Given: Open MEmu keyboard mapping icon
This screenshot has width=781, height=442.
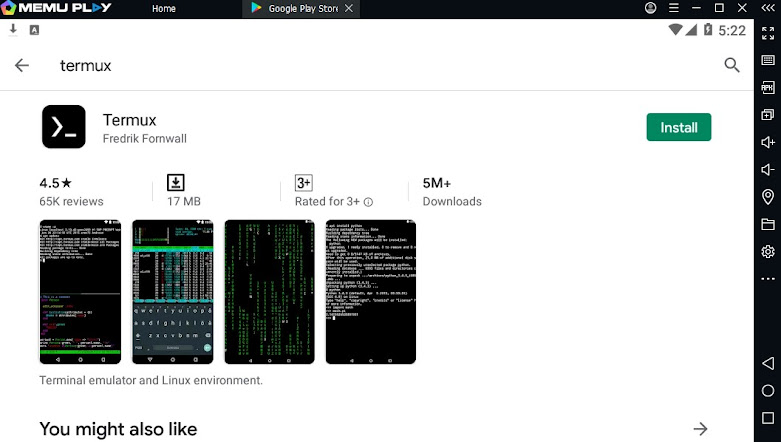Looking at the screenshot, I should point(768,60).
